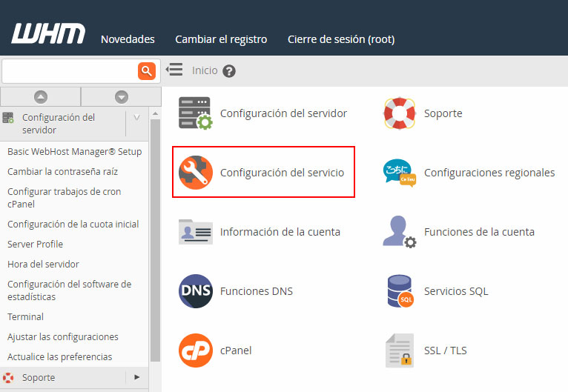Open the Configuración del servidor icon

click(195, 113)
